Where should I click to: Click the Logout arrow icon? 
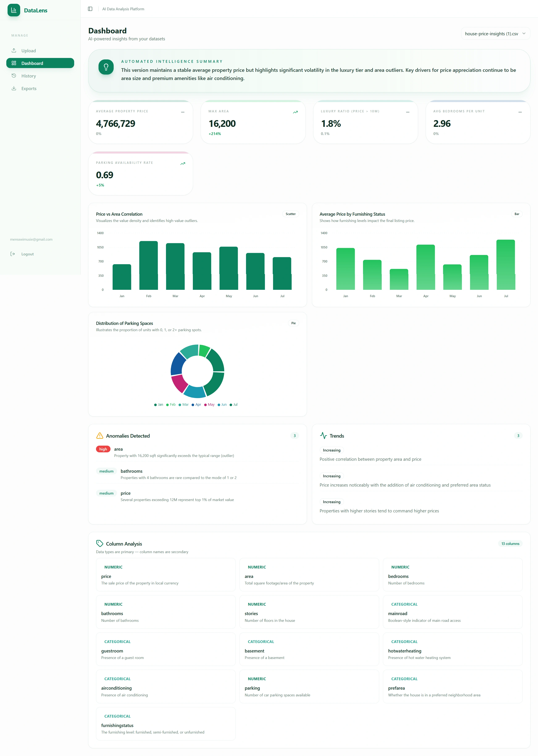click(x=13, y=254)
